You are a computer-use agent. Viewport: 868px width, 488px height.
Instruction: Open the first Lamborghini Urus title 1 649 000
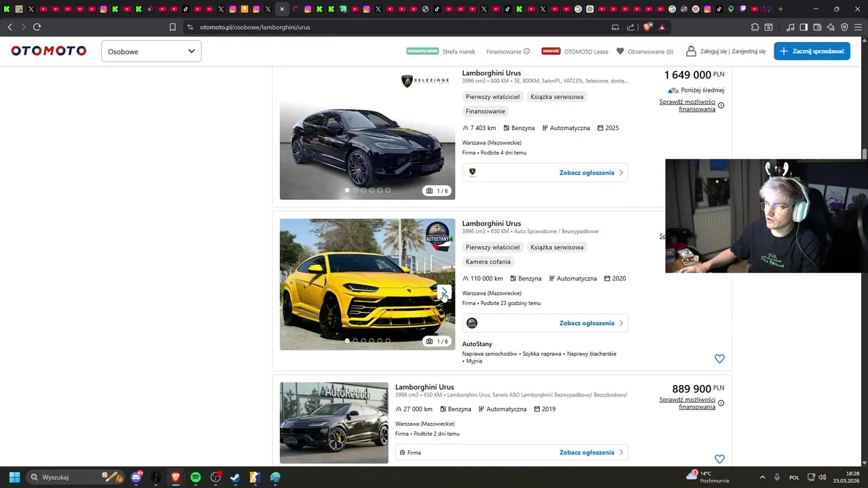[492, 73]
